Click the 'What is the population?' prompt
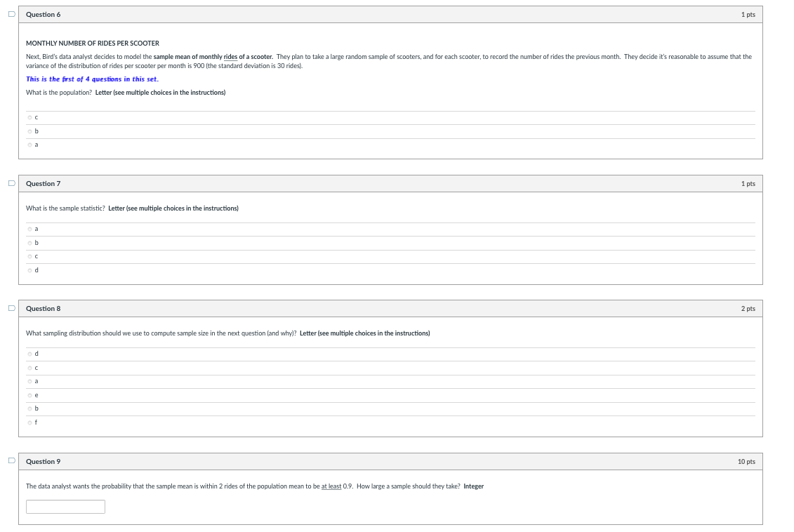The width and height of the screenshot is (794, 532). pyautogui.click(x=59, y=93)
